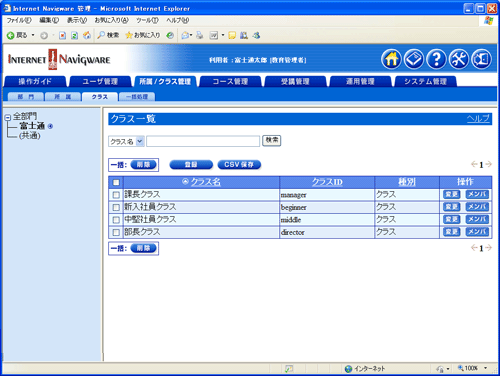Select (共通) in department tree
The image size is (500, 376).
coord(30,136)
